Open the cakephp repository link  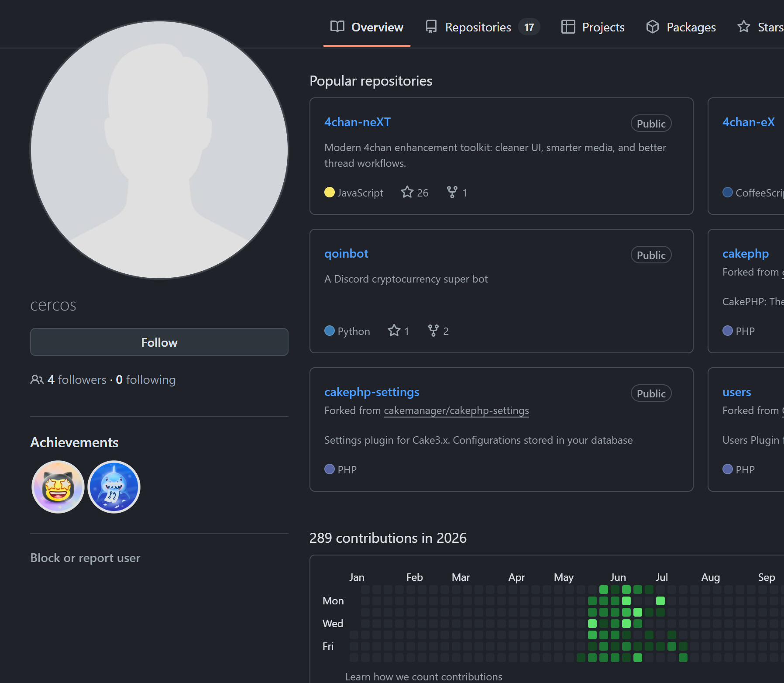pos(746,253)
